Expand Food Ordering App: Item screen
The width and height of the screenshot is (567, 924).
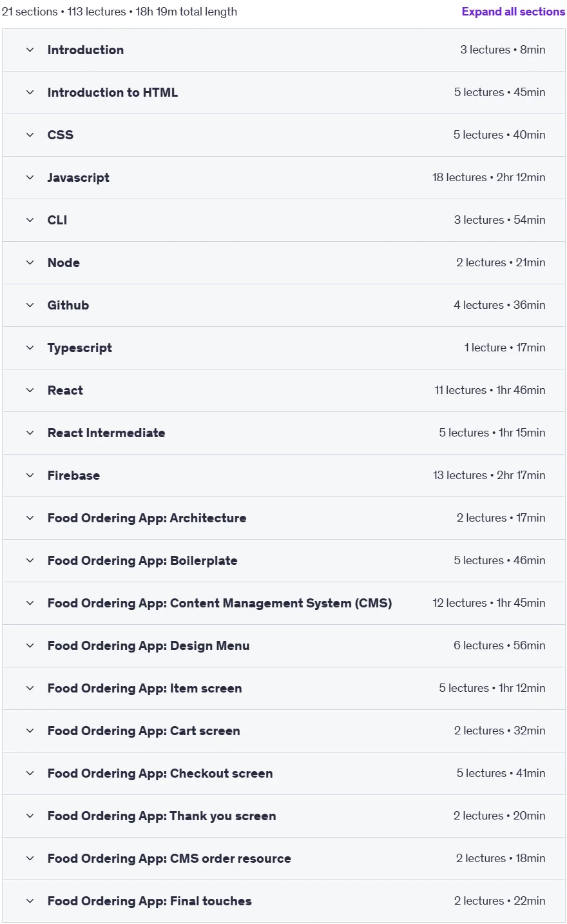pos(283,688)
